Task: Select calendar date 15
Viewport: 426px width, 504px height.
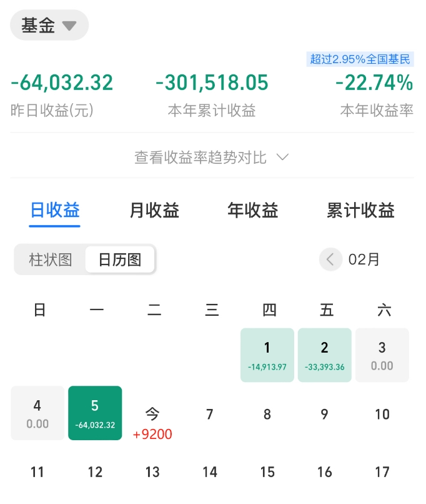Action: click(x=267, y=472)
